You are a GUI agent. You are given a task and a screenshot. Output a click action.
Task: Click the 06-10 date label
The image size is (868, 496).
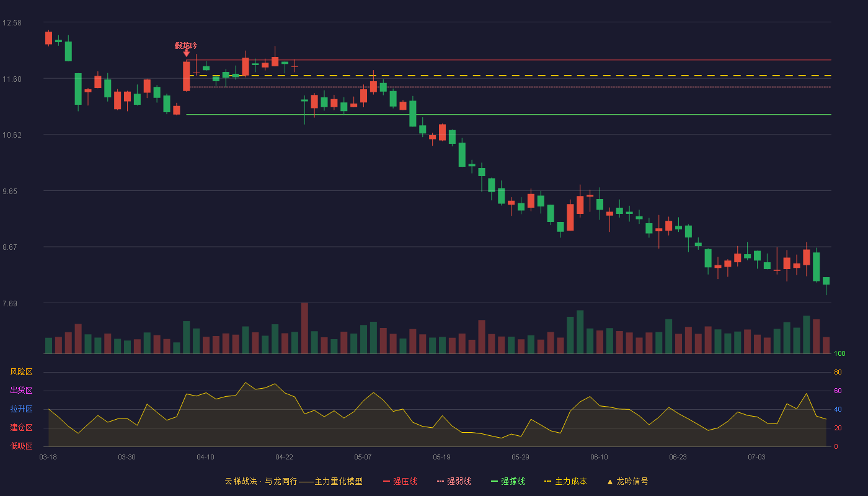point(599,457)
